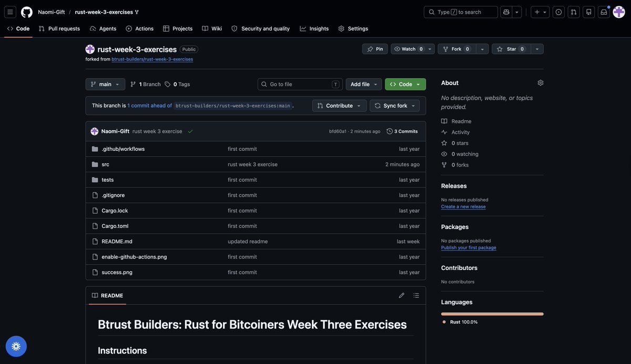Switch to the Insights tab
The width and height of the screenshot is (631, 364).
[x=315, y=28]
